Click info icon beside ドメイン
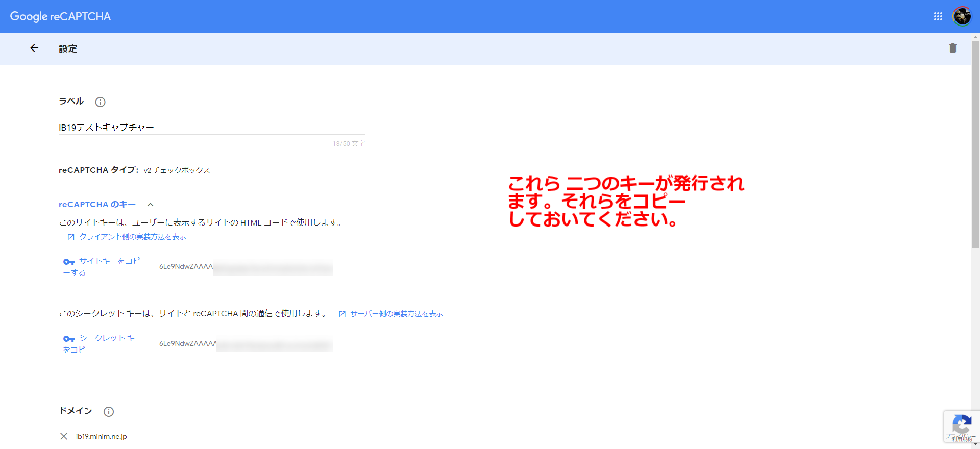Image resolution: width=980 pixels, height=449 pixels. click(109, 412)
